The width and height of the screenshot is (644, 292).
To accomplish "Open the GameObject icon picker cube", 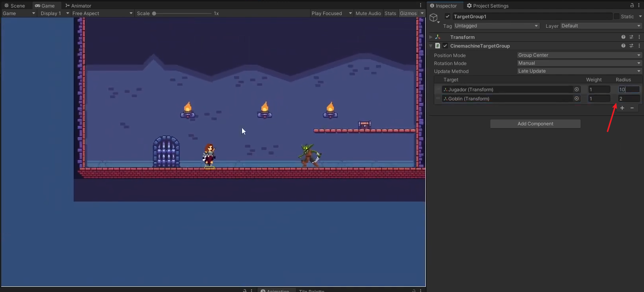I will tap(434, 18).
